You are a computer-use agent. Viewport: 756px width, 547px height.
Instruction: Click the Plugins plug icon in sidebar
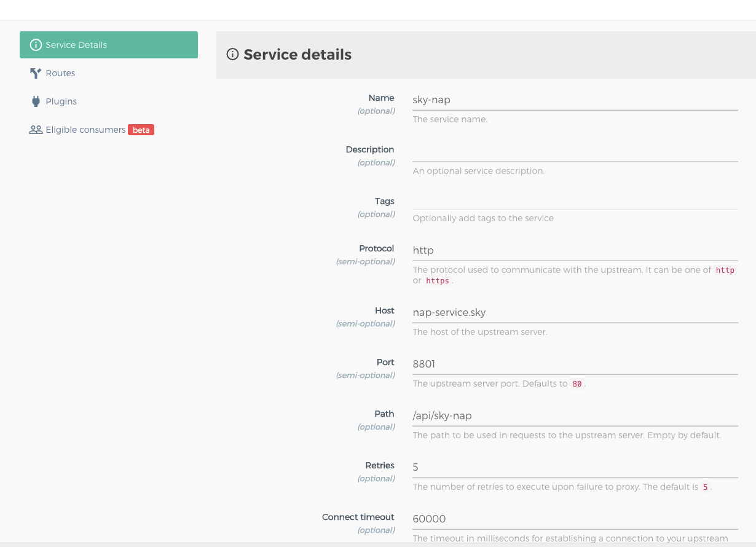click(x=36, y=101)
